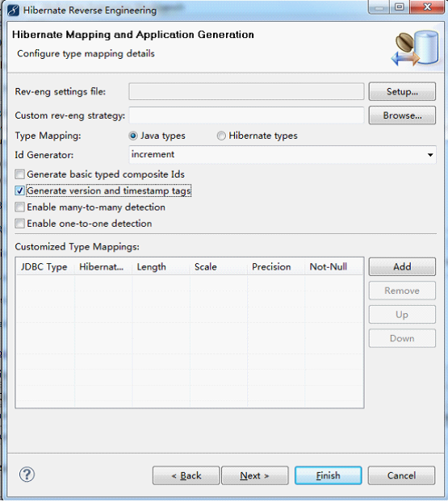Image resolution: width=448 pixels, height=502 pixels.
Task: Minimize the Hibernate Reverse Engineering window
Action: tap(379, 7)
